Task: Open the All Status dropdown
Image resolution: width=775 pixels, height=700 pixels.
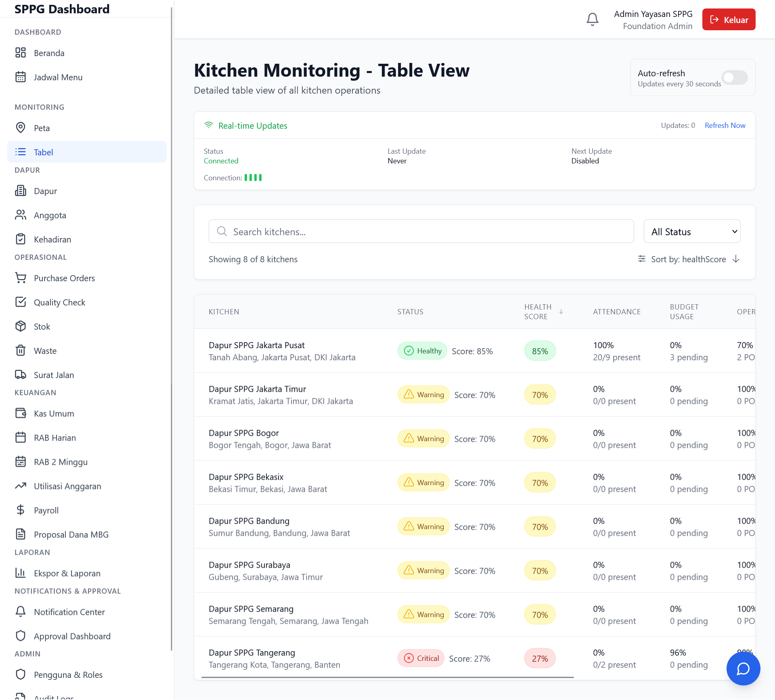Action: tap(692, 232)
